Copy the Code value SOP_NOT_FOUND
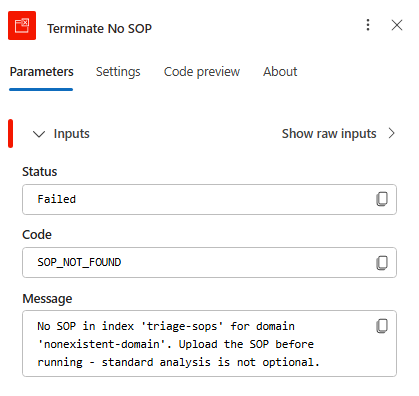The width and height of the screenshot is (419, 396). (382, 262)
